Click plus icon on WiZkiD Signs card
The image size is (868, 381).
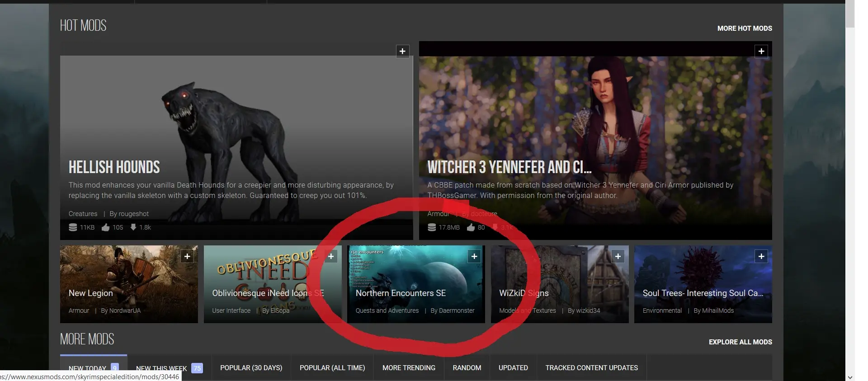click(x=618, y=256)
